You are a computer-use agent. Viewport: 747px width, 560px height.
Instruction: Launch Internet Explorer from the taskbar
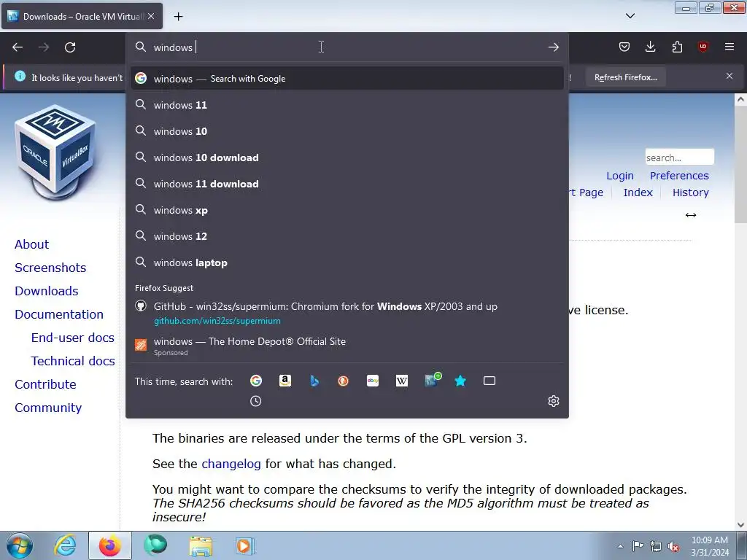65,545
